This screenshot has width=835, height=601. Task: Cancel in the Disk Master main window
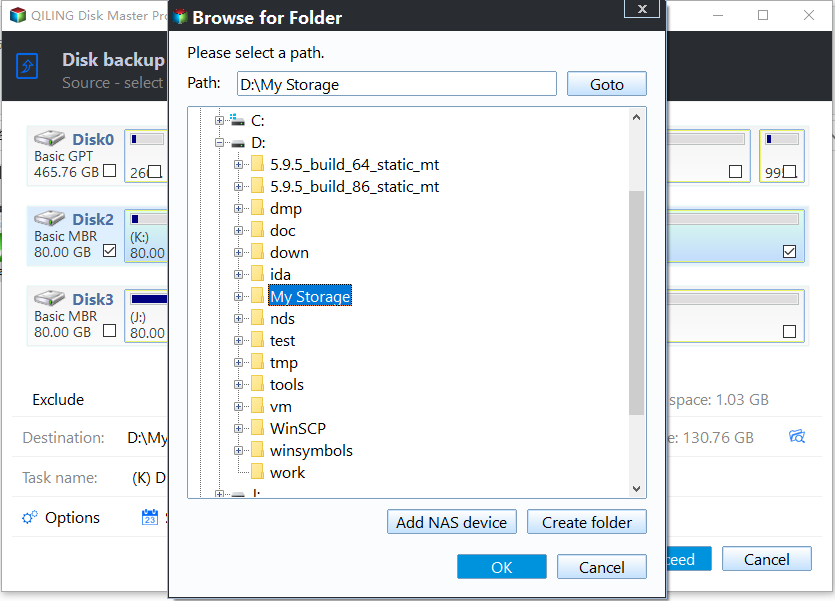766,558
